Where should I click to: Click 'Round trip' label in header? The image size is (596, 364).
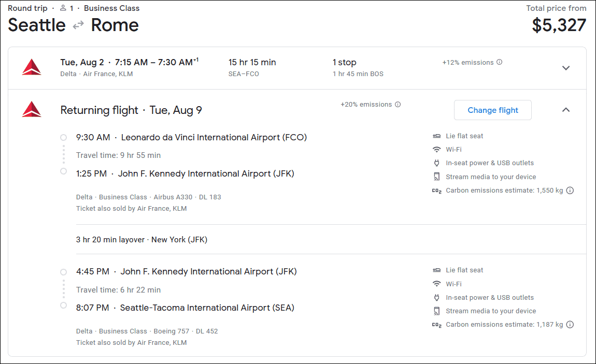pyautogui.click(x=28, y=8)
